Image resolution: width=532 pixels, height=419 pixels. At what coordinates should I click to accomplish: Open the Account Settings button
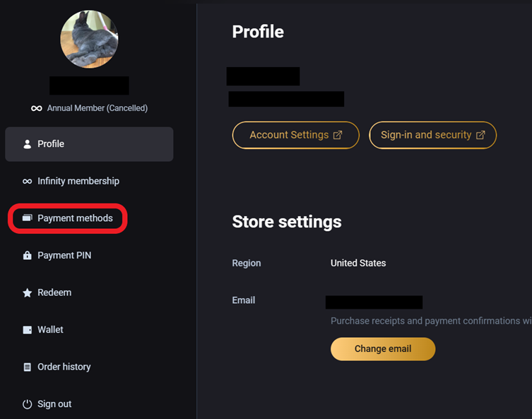[x=295, y=135]
